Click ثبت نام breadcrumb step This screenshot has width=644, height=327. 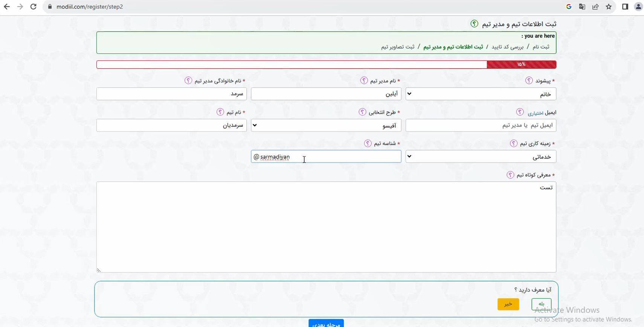point(541,47)
